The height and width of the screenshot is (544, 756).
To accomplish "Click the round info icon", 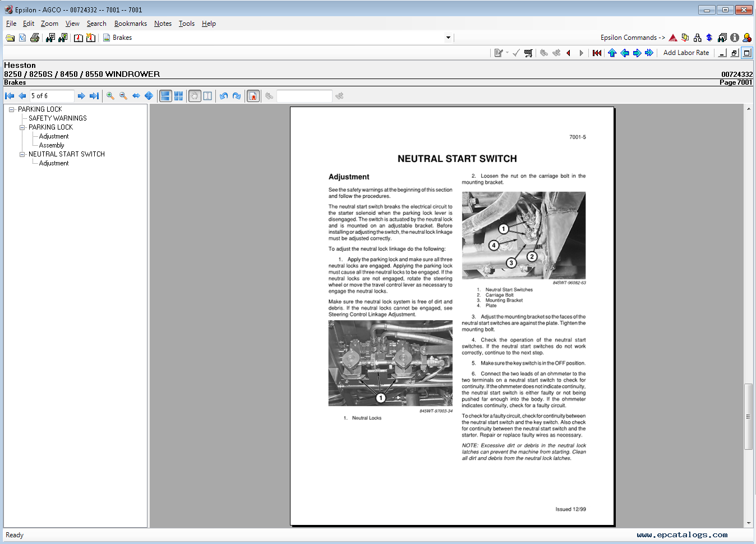I will tap(735, 38).
